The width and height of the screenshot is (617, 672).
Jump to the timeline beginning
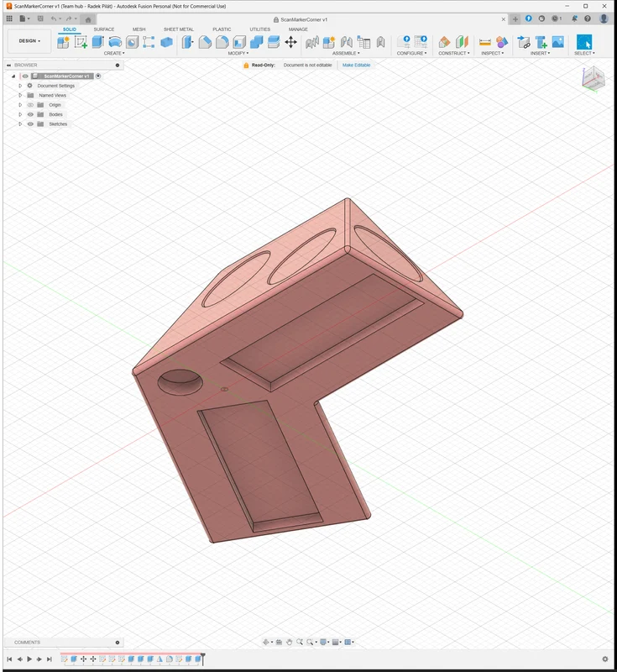9,659
